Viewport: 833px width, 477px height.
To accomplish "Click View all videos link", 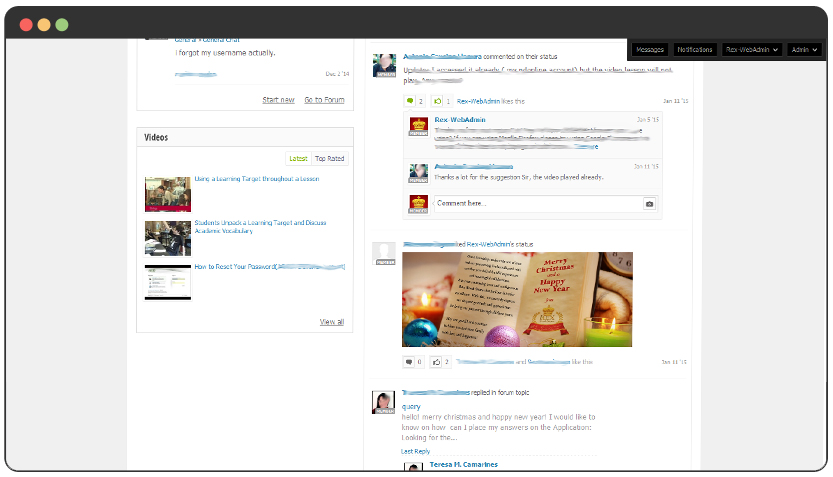I will [x=332, y=322].
